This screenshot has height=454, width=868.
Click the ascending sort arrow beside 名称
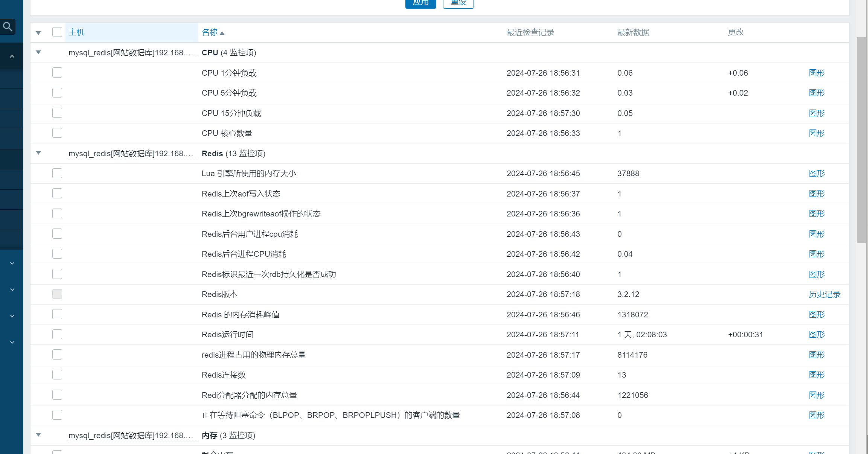[x=222, y=33]
